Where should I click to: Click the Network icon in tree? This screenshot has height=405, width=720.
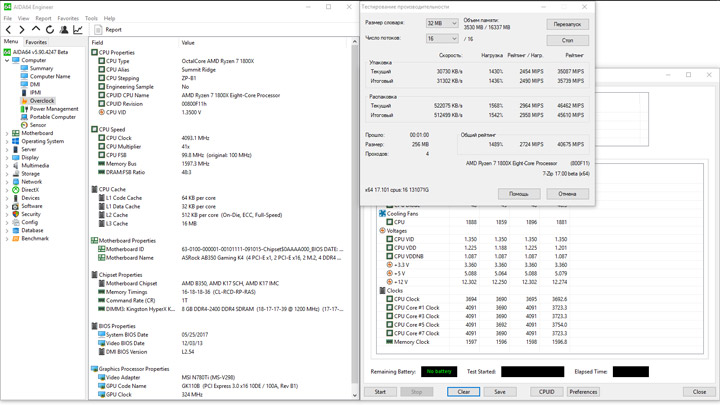tap(16, 182)
